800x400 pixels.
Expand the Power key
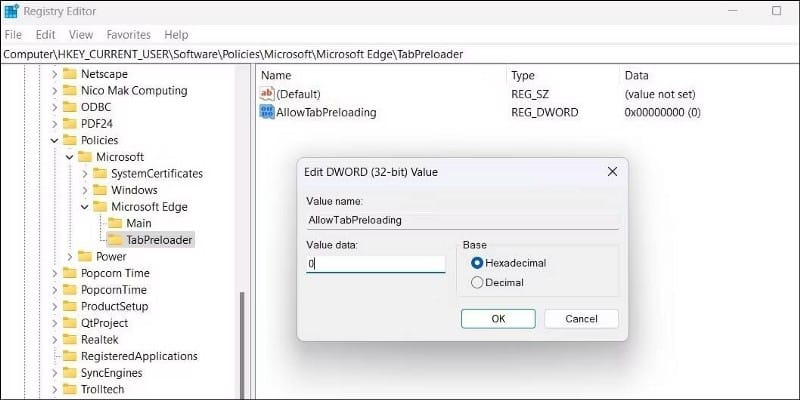point(70,257)
